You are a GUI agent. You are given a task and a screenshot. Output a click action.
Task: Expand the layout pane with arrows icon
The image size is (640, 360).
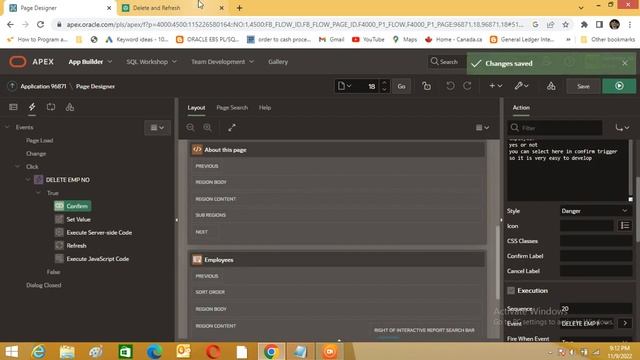[232, 127]
